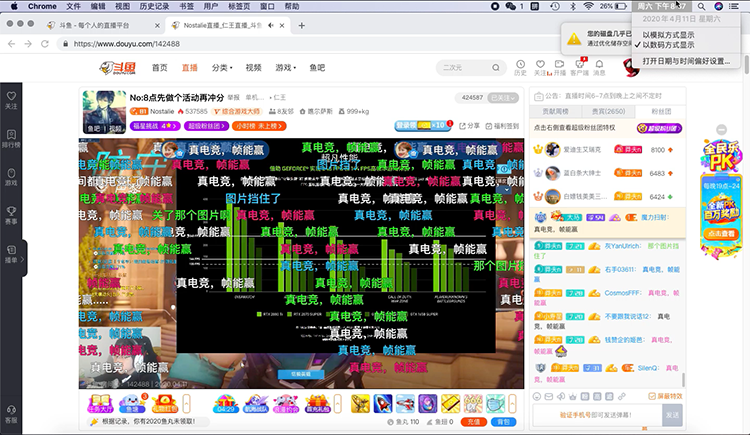This screenshot has height=435, width=750.
Task: Open the 游戏 icon in left sidebar
Action: click(x=11, y=177)
